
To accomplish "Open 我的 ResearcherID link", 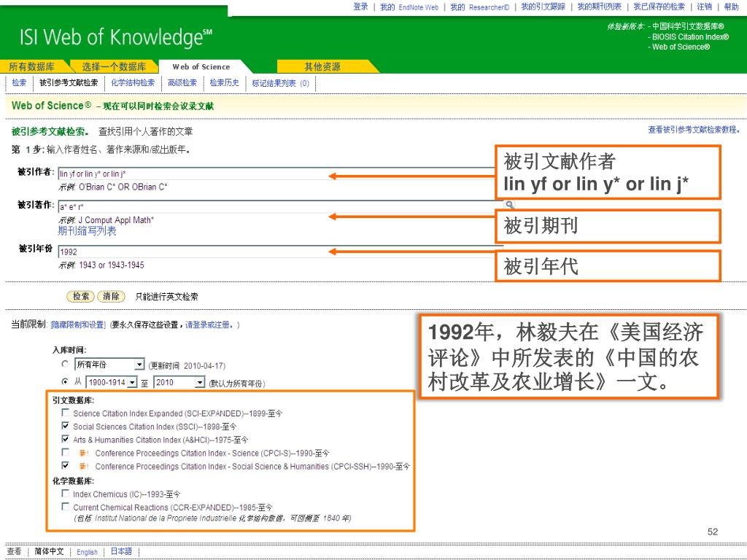I will click(x=480, y=7).
